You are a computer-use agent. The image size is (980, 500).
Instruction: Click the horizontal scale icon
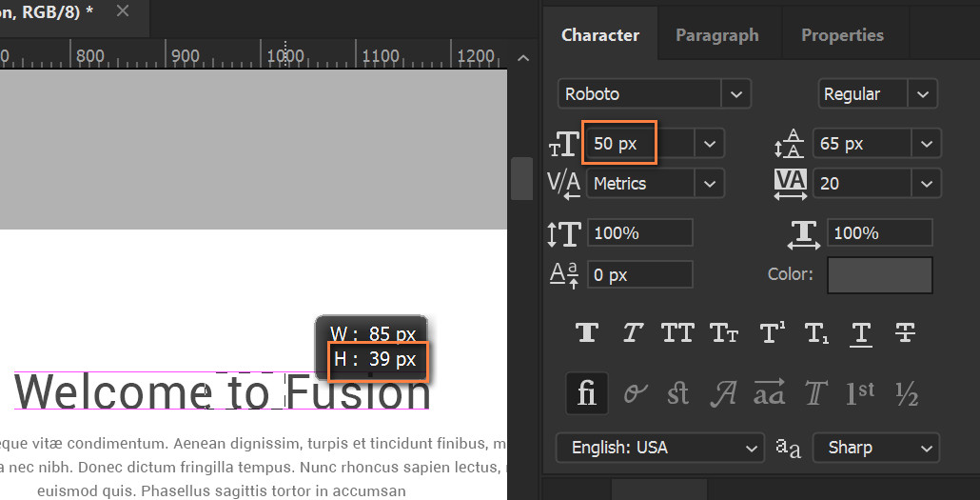[804, 234]
